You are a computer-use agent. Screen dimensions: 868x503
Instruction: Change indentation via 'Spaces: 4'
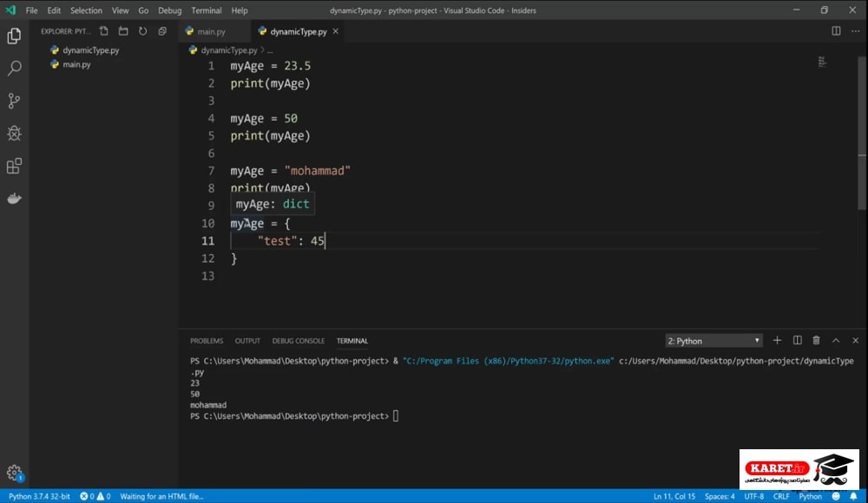tap(720, 496)
